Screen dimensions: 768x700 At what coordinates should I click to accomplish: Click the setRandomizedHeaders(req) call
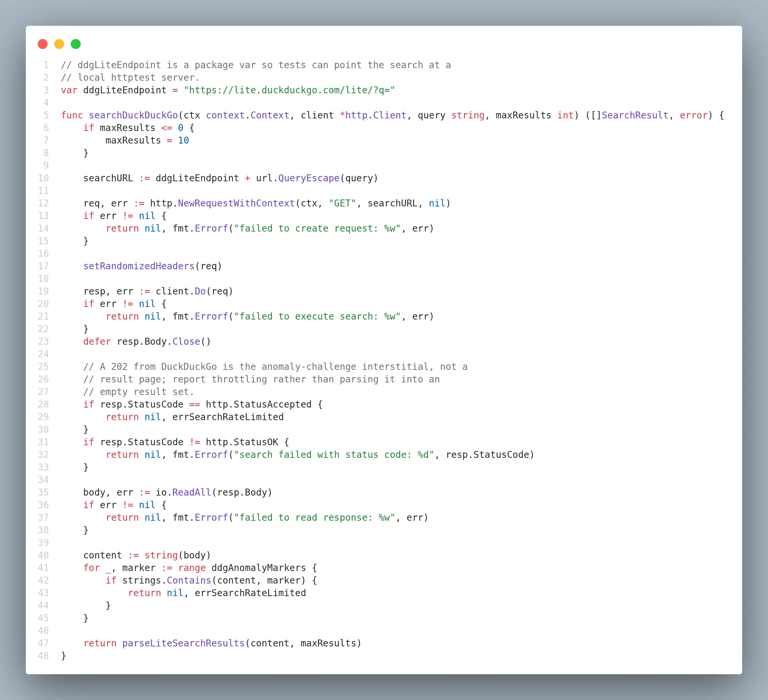(152, 266)
